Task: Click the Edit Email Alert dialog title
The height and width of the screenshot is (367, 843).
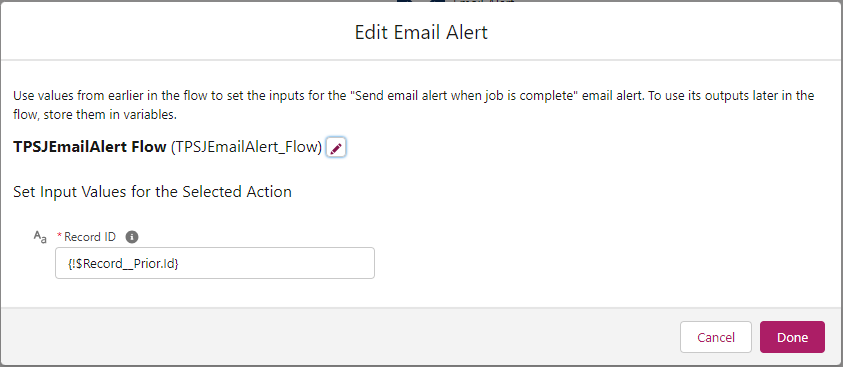Action: [421, 32]
